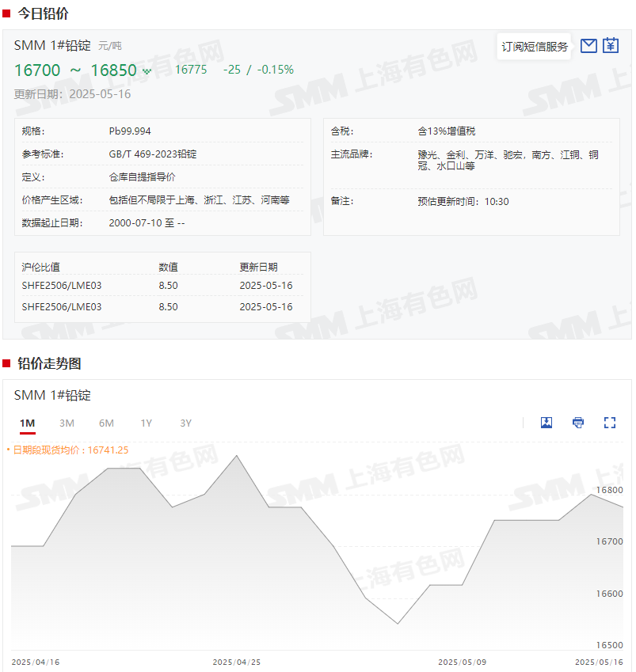This screenshot has height=672, width=636.
Task: Click the definition 仓库自提指导价
Action: click(142, 177)
